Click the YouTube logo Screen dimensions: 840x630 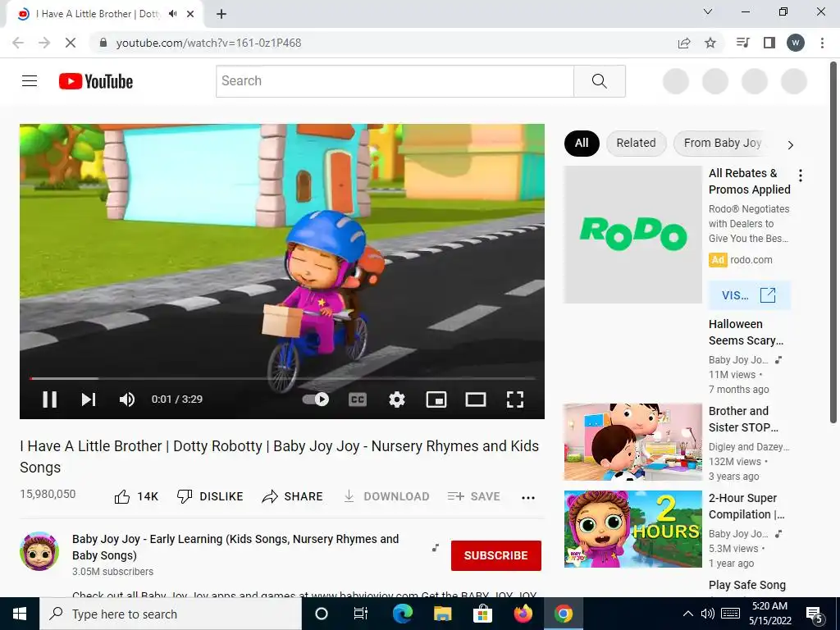(96, 81)
